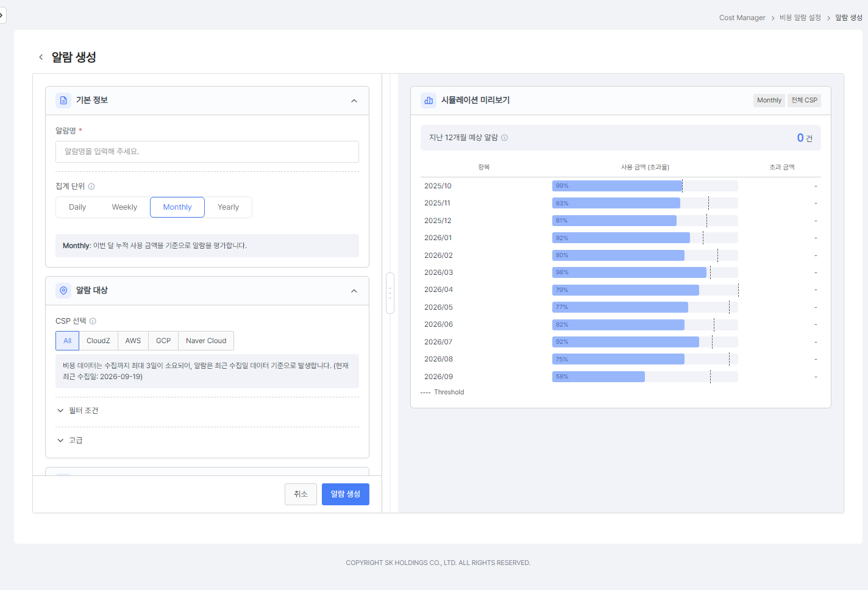
Task: Click info icon beside 지난 12개월 예상 알람
Action: 504,138
